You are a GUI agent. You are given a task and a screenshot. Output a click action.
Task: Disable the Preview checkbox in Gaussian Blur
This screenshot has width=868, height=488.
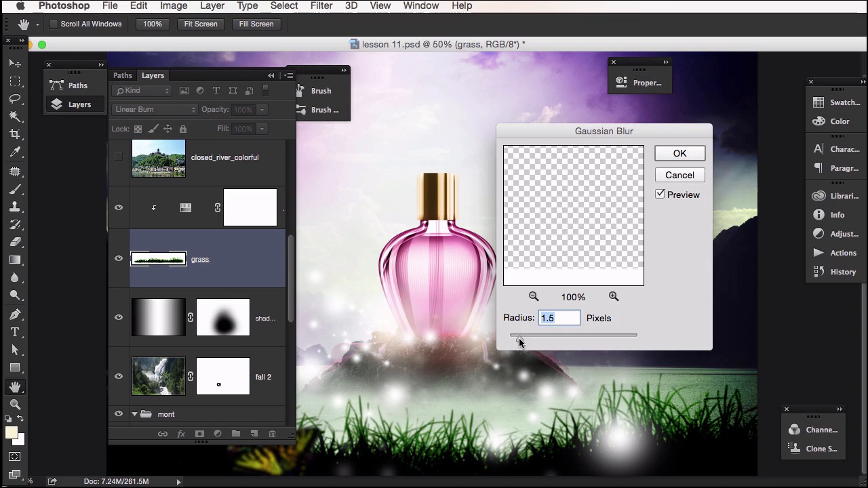pos(660,195)
